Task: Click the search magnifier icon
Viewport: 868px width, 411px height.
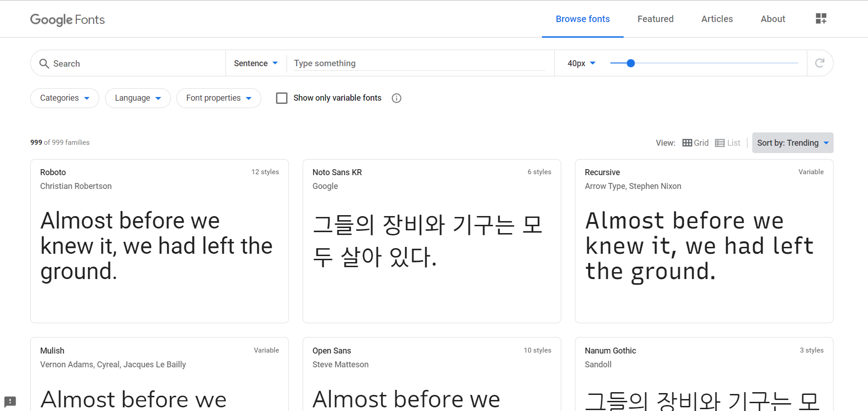Action: (44, 63)
